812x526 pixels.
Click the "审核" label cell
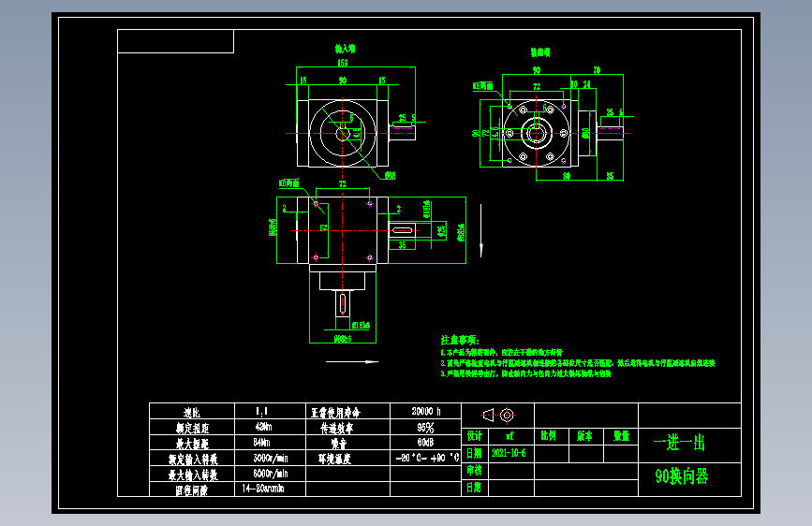(474, 470)
